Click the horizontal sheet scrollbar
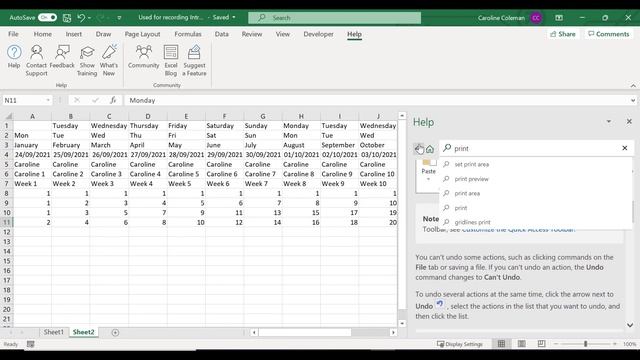The image size is (640, 360). 305,333
